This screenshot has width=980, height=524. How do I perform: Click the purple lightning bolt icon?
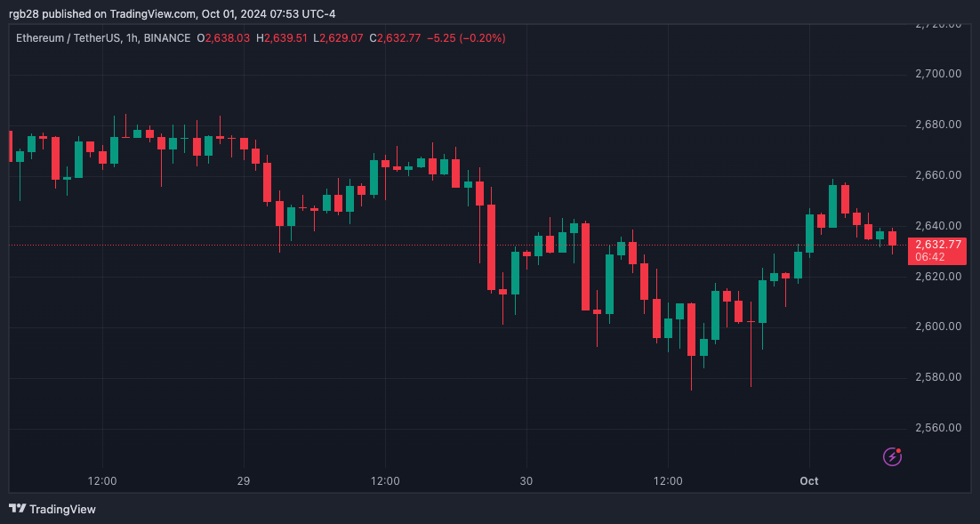click(x=892, y=456)
